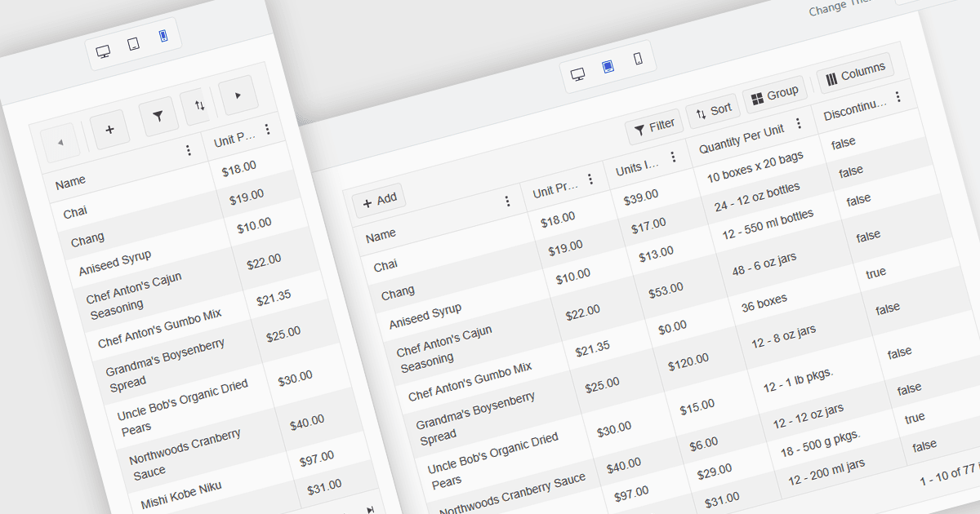Click the $53.00 units cell
The width and height of the screenshot is (980, 514).
click(x=666, y=291)
